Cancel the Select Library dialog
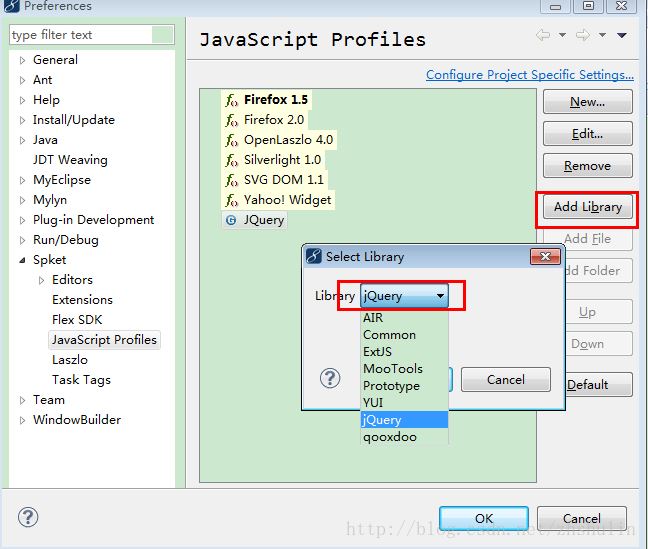This screenshot has width=648, height=549. coord(506,380)
